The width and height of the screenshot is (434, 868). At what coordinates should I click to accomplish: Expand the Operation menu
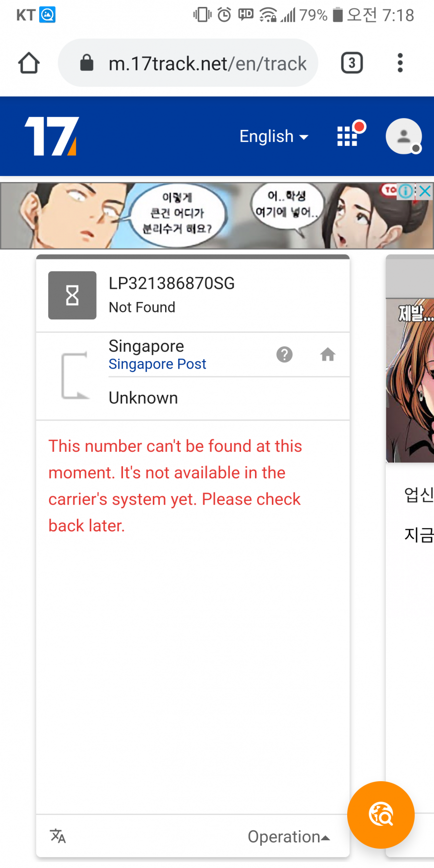pos(289,837)
